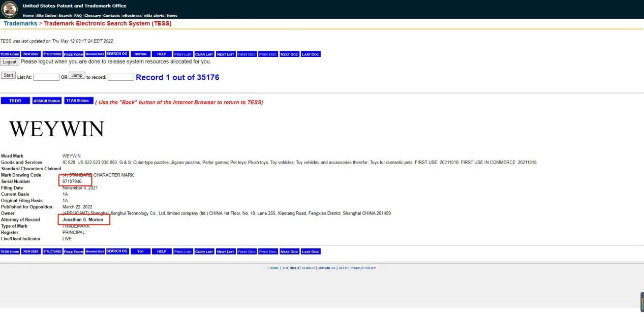
Task: Click TESS Home in the upper toolbar
Action: click(10, 54)
